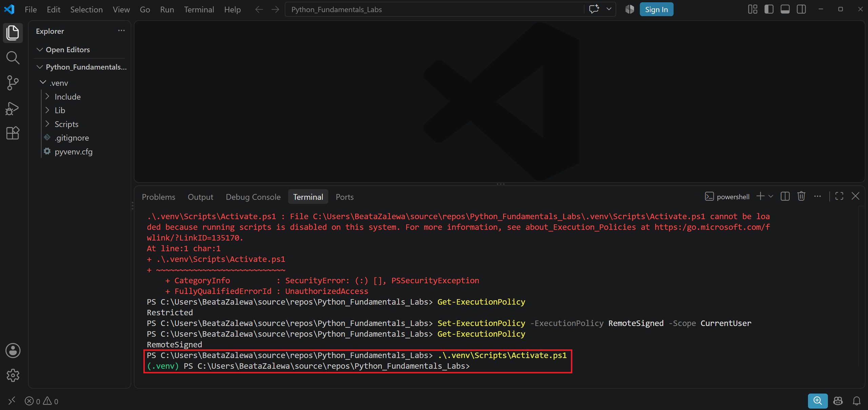Toggle secondary side bar visibility
The image size is (868, 410).
coord(801,9)
